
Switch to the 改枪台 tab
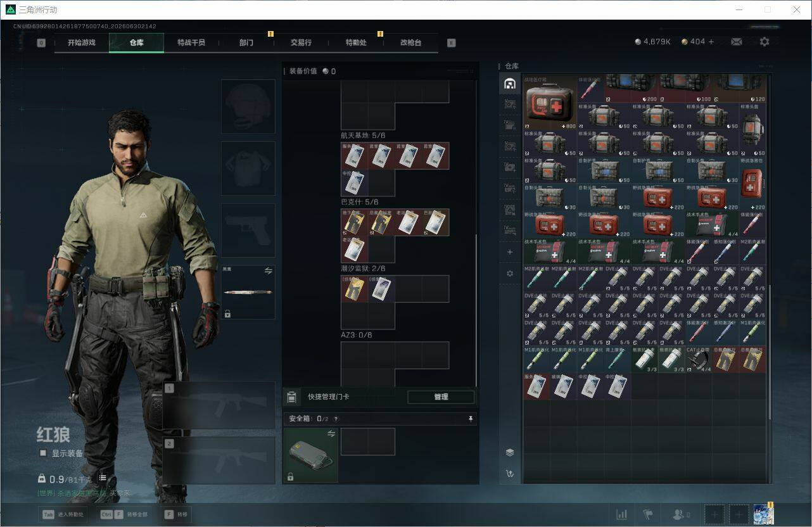pyautogui.click(x=410, y=42)
